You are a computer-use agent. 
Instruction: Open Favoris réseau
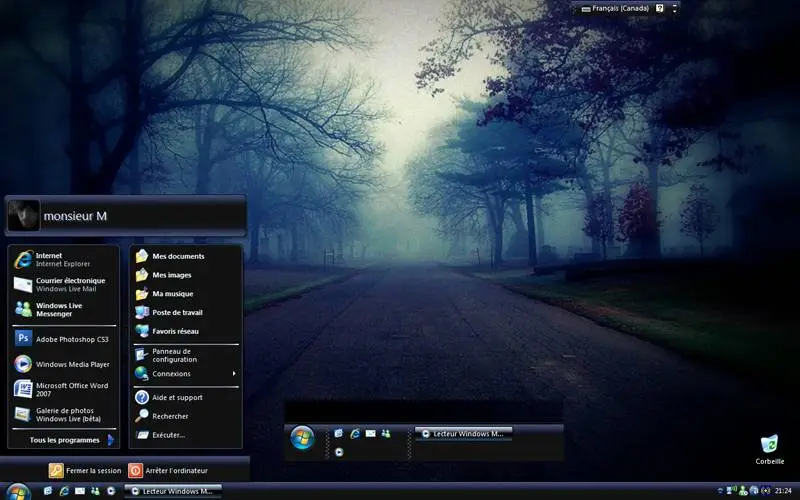click(186, 331)
